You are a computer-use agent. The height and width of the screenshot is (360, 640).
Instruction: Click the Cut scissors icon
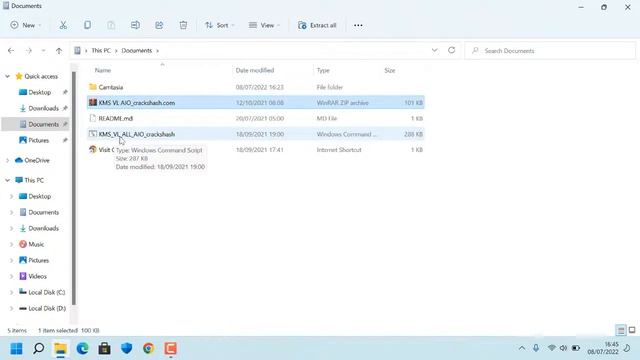point(63,25)
